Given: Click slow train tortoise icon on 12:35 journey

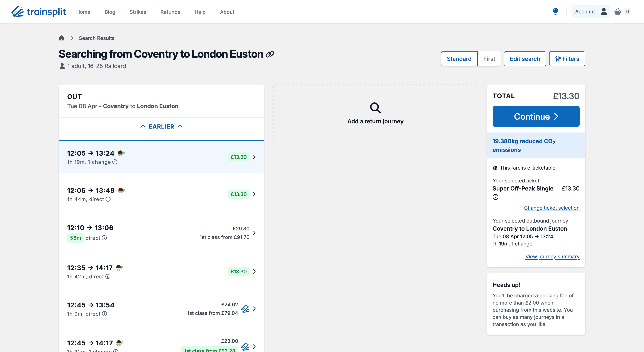Looking at the screenshot, I should 119,268.
